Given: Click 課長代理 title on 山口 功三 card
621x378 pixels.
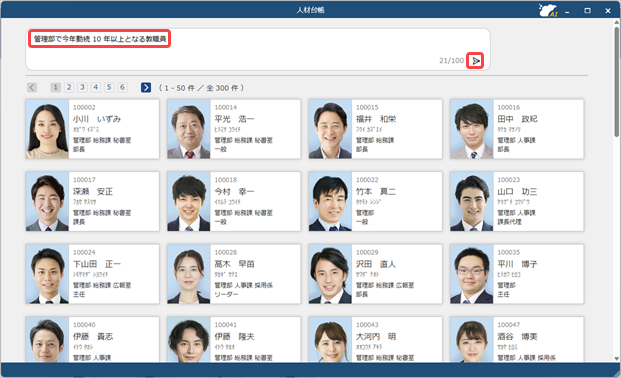Looking at the screenshot, I should (x=509, y=222).
